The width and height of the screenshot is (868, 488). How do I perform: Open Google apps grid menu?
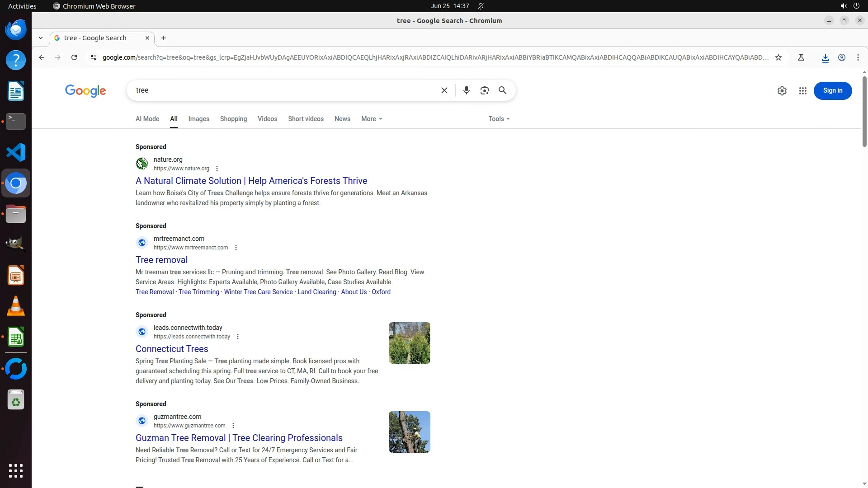[x=802, y=91]
